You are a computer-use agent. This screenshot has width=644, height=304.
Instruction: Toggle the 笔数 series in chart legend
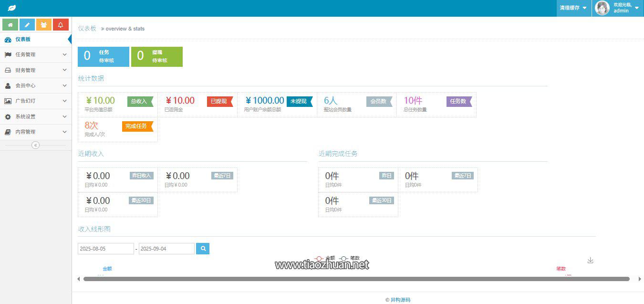pyautogui.click(x=349, y=258)
